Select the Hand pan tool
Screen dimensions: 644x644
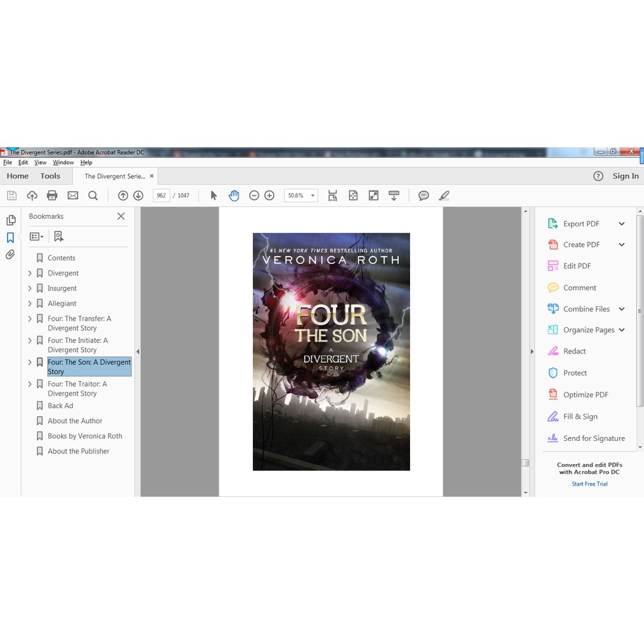(234, 196)
